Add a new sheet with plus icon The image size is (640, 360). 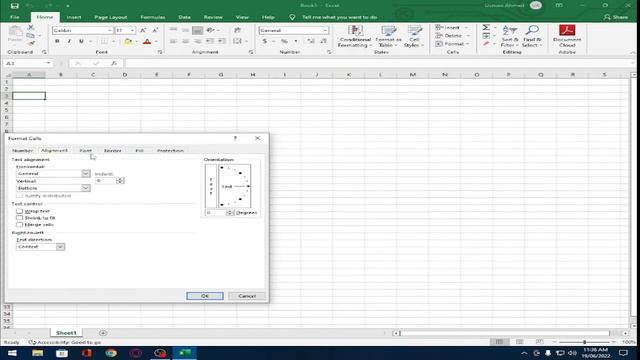[x=103, y=333]
